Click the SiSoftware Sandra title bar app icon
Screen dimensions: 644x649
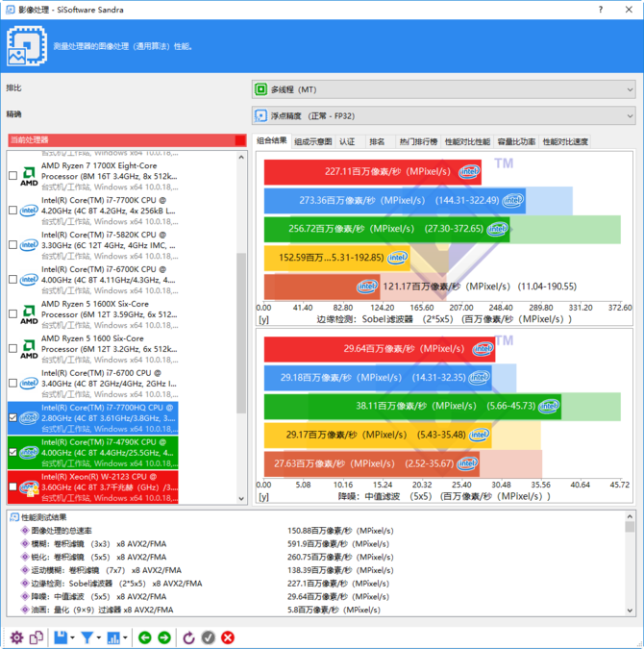[x=11, y=10]
